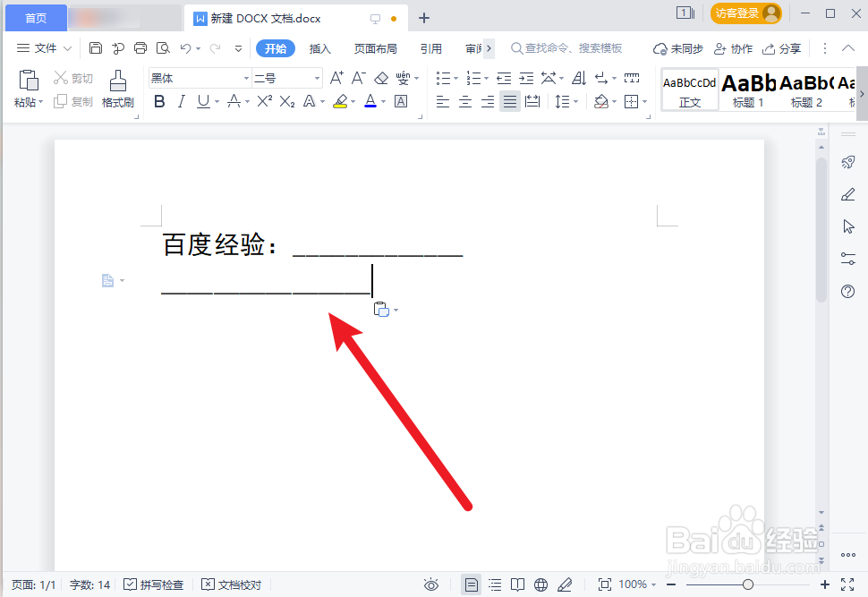868x597 pixels.
Task: Enable justified paragraph alignment
Action: click(509, 101)
